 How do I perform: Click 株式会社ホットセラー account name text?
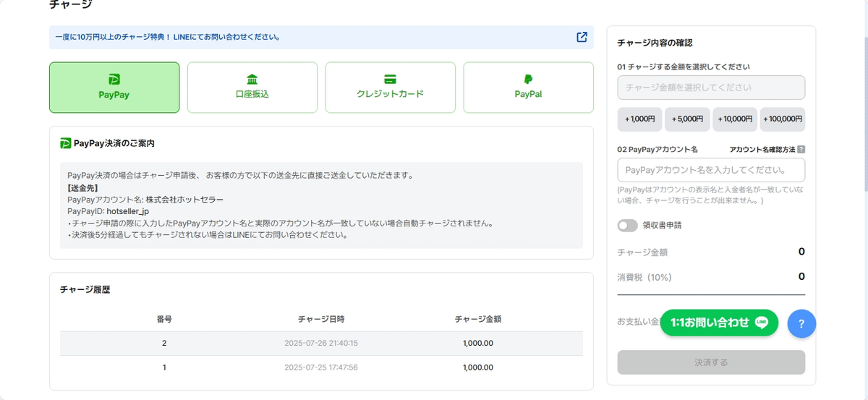coord(184,200)
